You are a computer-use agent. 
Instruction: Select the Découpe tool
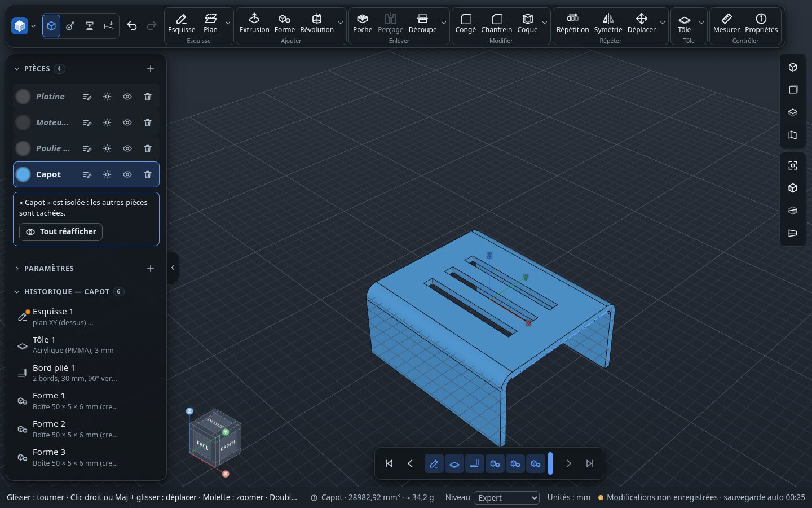422,23
